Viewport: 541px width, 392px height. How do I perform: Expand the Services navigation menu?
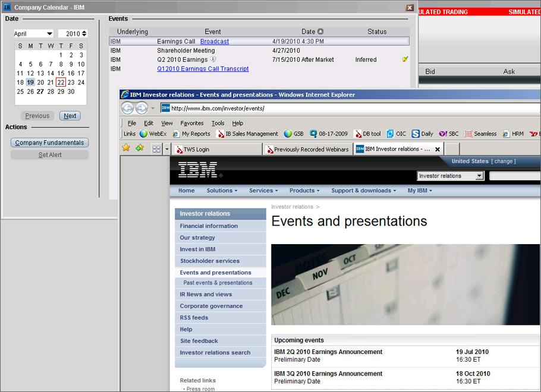click(x=263, y=190)
